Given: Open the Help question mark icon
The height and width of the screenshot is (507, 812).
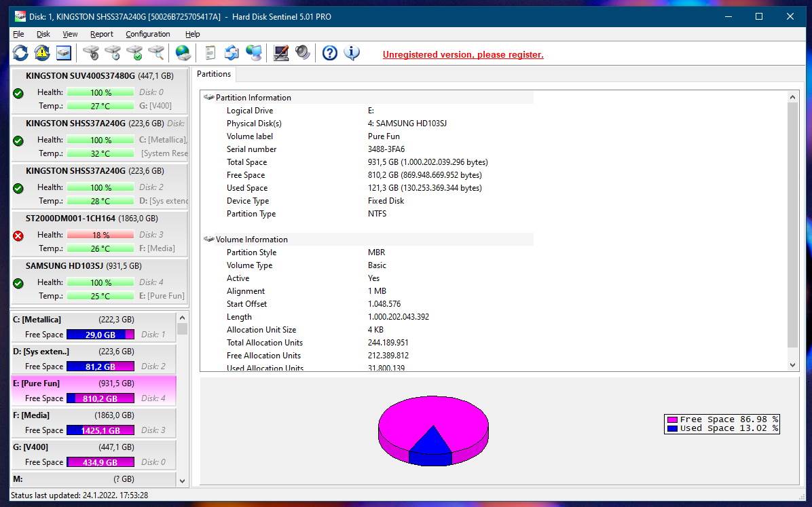Looking at the screenshot, I should pyautogui.click(x=330, y=52).
